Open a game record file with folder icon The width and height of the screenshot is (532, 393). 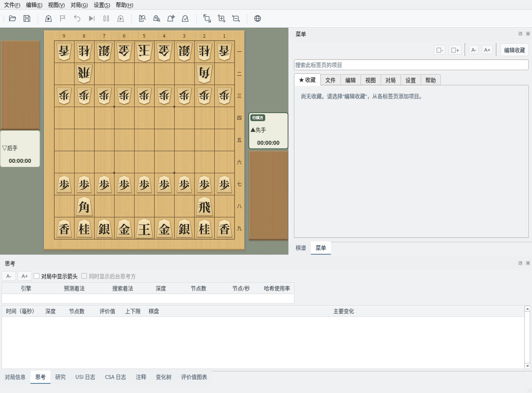12,18
